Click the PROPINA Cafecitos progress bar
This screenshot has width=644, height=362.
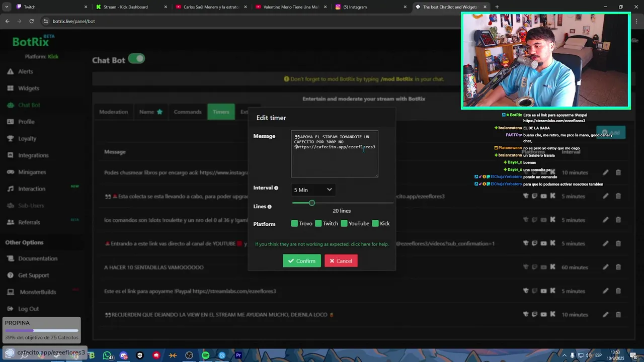click(x=42, y=331)
